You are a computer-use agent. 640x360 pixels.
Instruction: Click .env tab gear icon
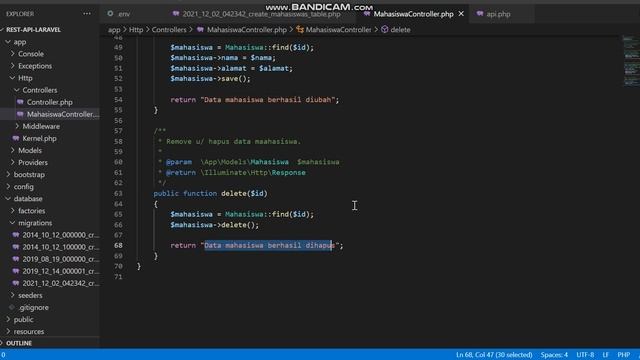click(110, 13)
